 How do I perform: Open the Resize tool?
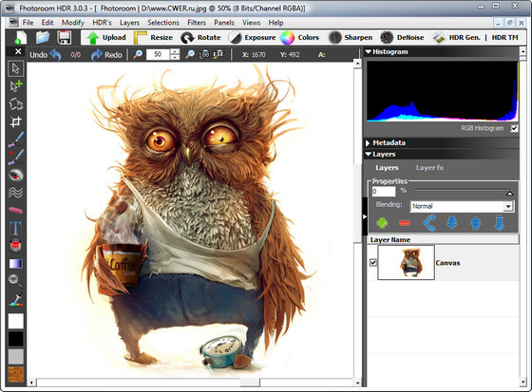tap(153, 38)
